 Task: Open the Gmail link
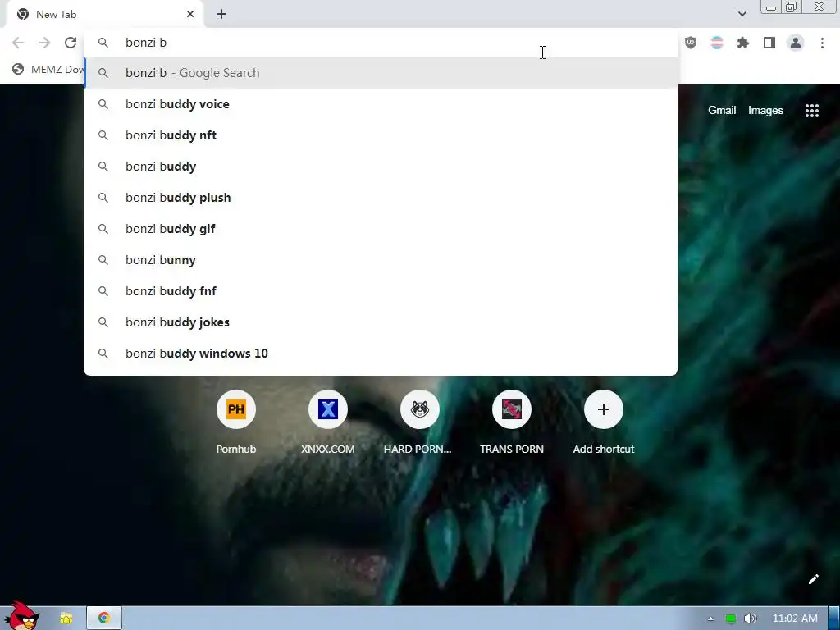pos(722,111)
